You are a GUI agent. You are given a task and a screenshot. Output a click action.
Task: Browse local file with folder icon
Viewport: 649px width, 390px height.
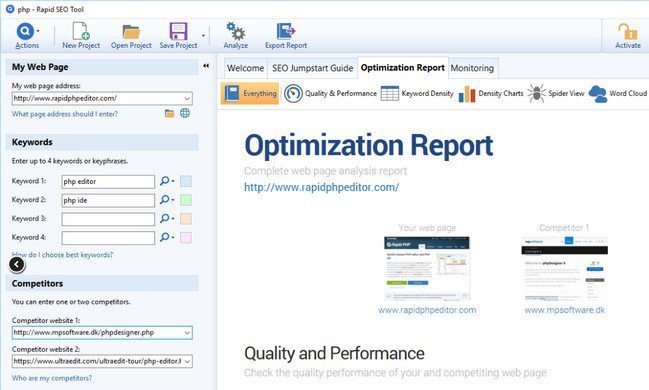point(169,113)
